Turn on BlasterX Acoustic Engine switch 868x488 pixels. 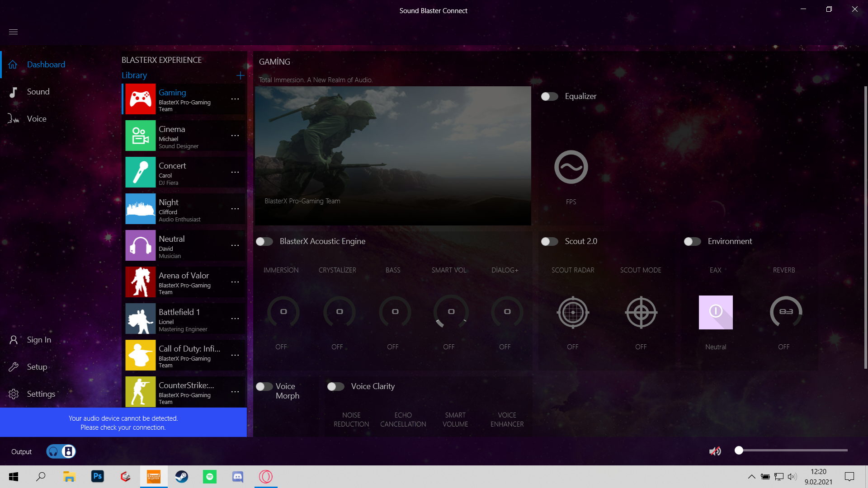tap(264, 241)
